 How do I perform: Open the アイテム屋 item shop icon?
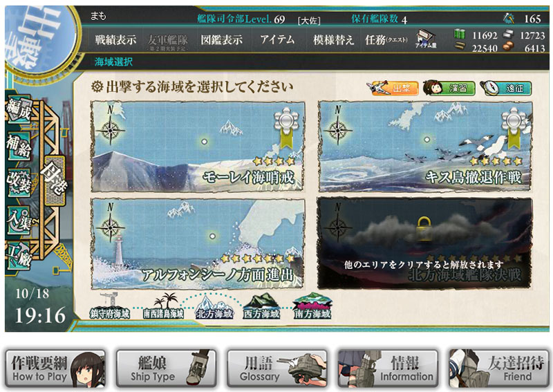point(426,39)
